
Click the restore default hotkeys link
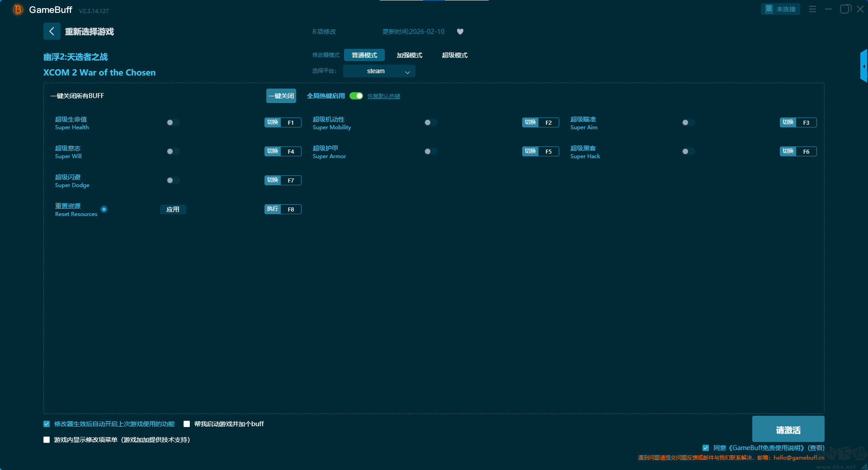click(383, 96)
